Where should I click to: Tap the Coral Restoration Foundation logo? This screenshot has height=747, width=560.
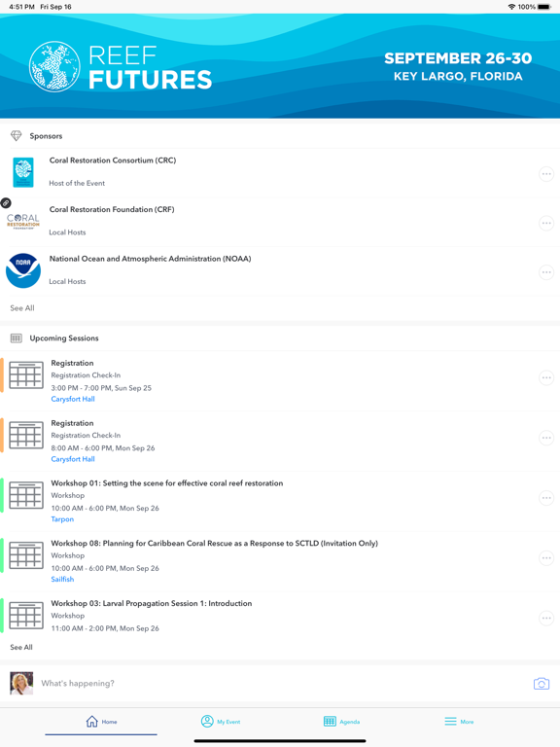pos(23,222)
